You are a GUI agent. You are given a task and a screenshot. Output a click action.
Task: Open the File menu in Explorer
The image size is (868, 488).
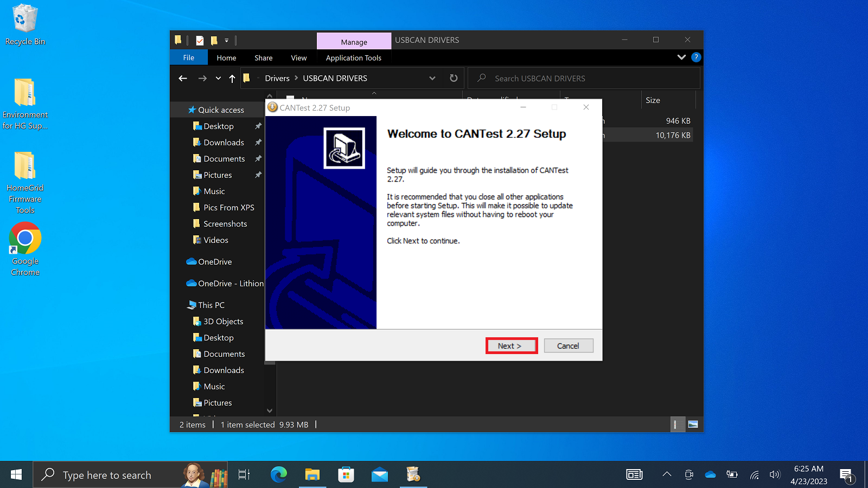coord(188,57)
